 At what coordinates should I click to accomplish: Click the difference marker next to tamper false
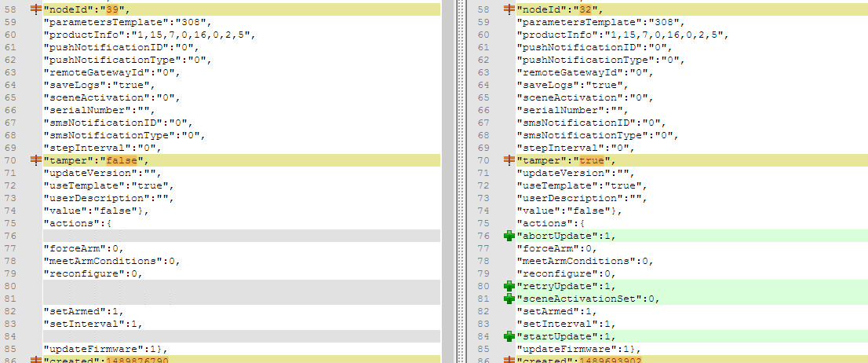(36, 160)
